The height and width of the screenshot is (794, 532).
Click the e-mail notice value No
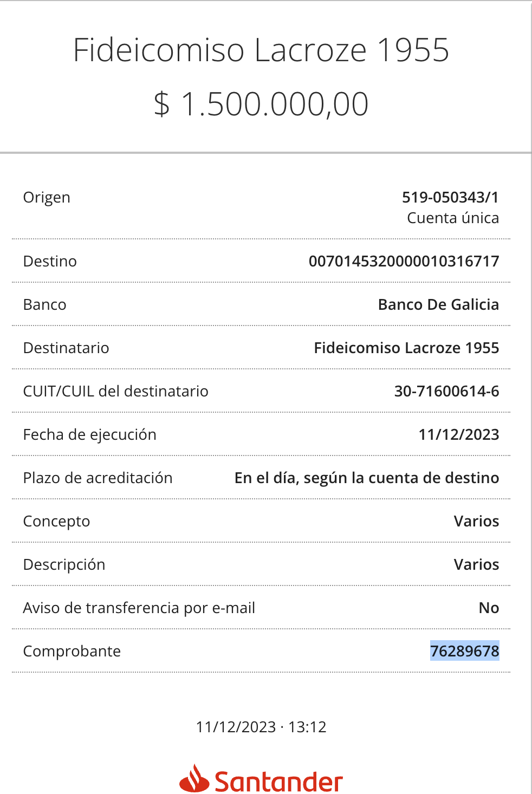point(489,608)
